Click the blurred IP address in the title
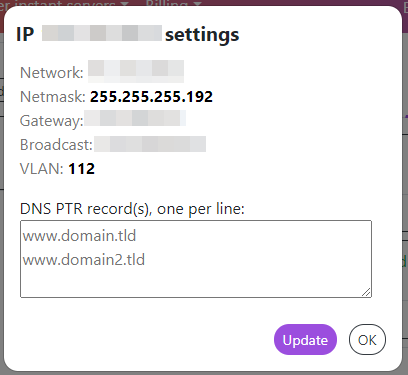This screenshot has width=408, height=375. 102,33
